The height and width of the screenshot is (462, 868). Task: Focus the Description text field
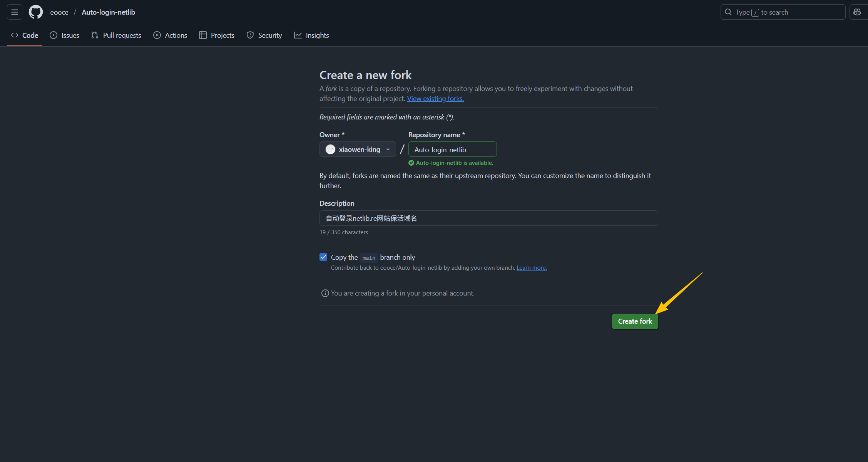tap(488, 218)
